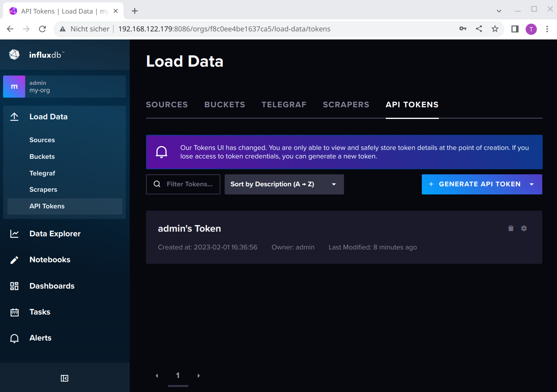Image resolution: width=557 pixels, height=392 pixels.
Task: Open the password key icon
Action: 463,29
